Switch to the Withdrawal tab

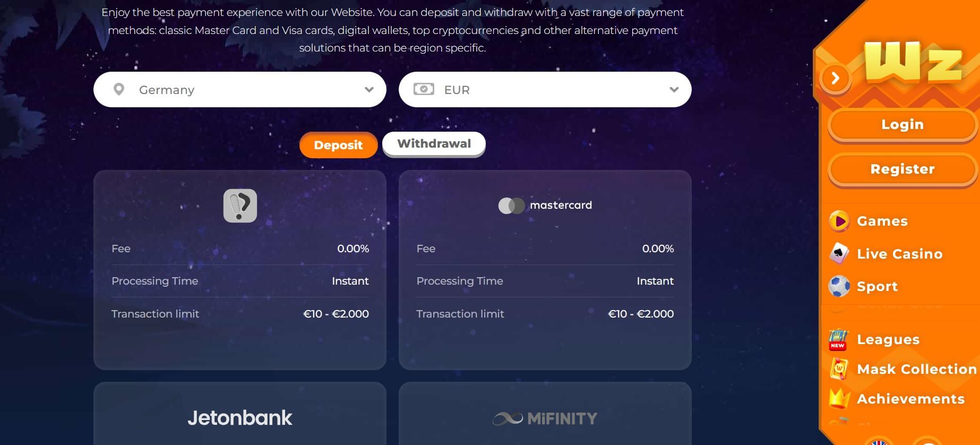coord(434,144)
